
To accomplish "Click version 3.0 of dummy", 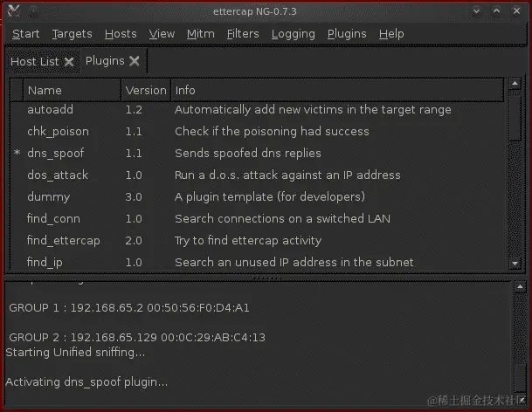I will [134, 197].
